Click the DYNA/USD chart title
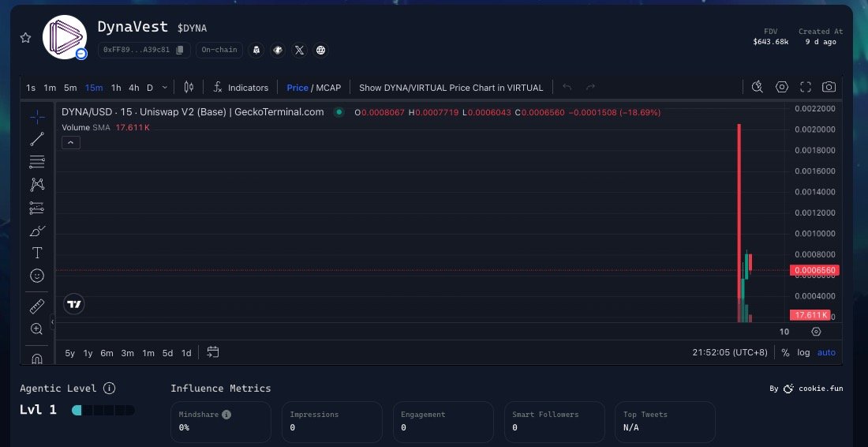 tap(193, 112)
